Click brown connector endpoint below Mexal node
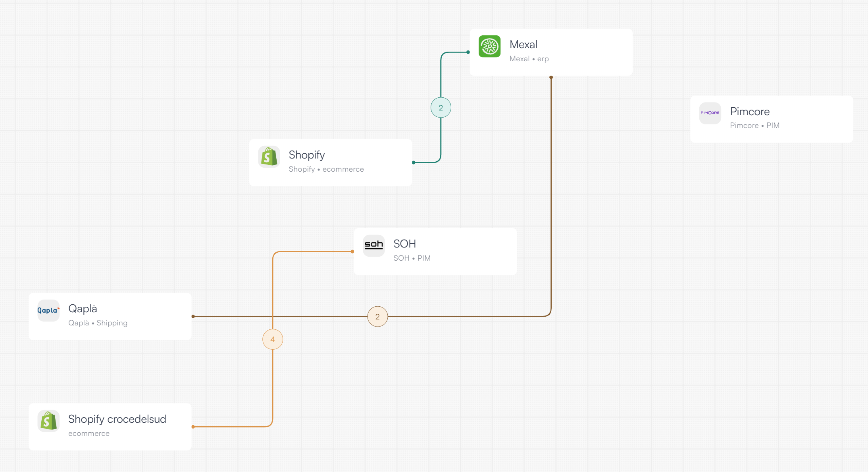The height and width of the screenshot is (472, 868). click(x=551, y=77)
